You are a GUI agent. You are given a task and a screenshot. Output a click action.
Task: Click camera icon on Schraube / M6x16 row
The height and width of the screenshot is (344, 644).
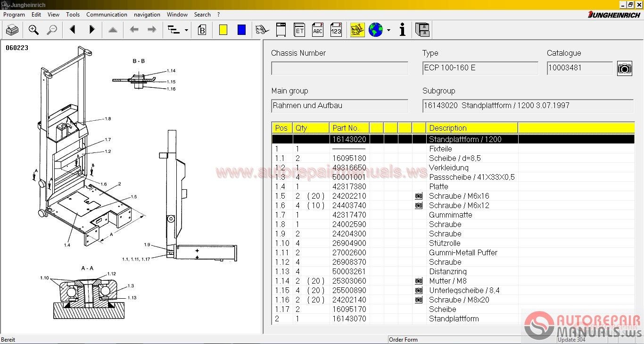tap(419, 196)
